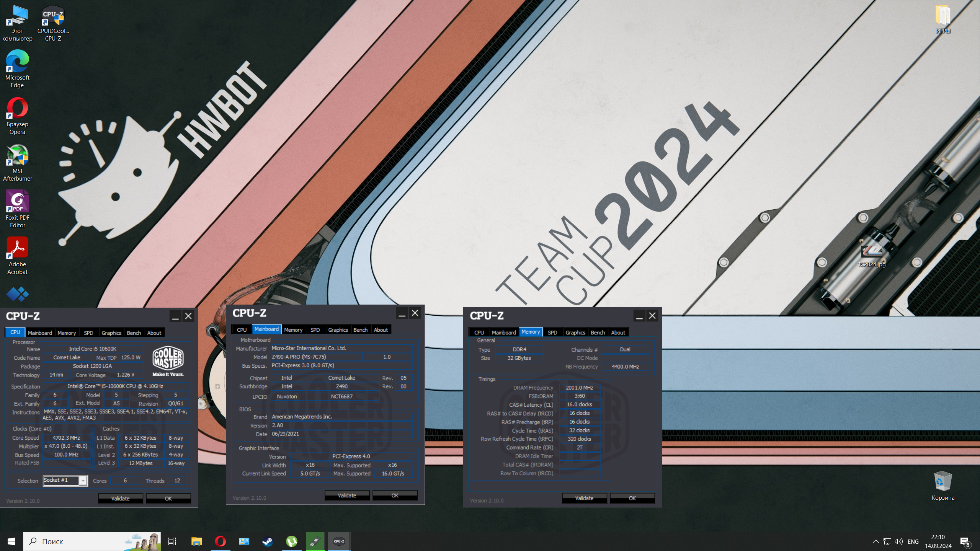Open the volume tray icon
The height and width of the screenshot is (551, 980).
pyautogui.click(x=899, y=541)
